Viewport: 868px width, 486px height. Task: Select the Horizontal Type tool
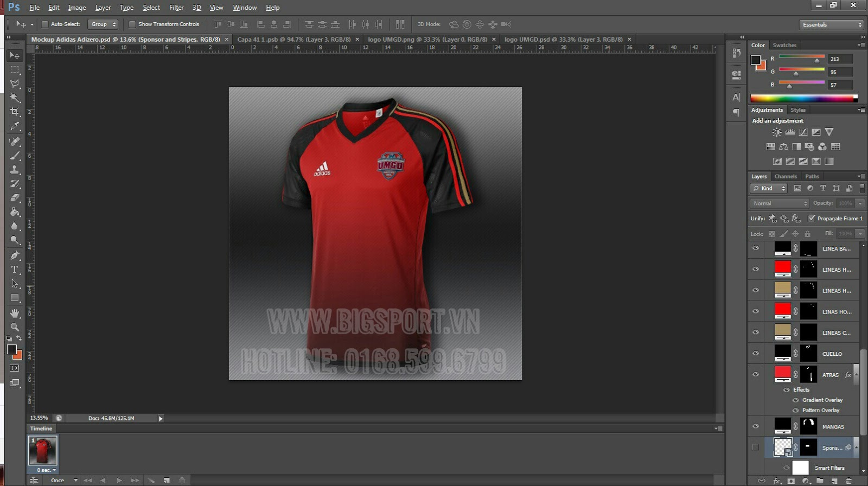coord(15,270)
